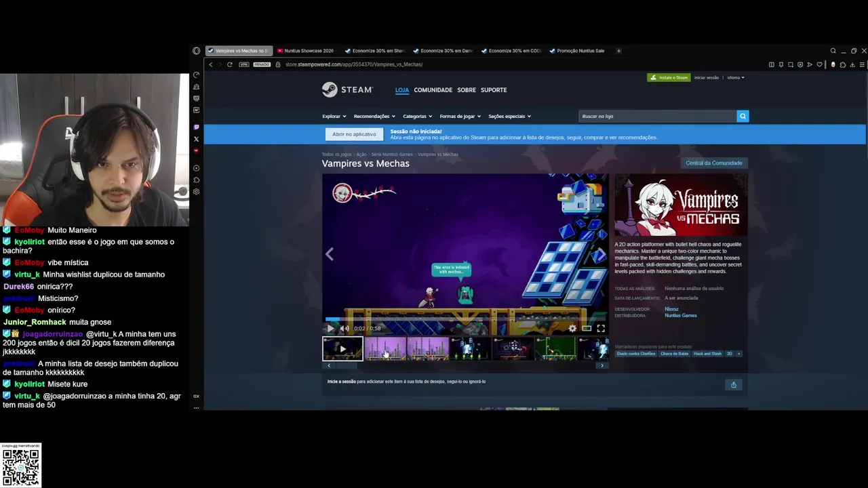Switch to Nuntius Showcase 2026 tab

pyautogui.click(x=306, y=51)
